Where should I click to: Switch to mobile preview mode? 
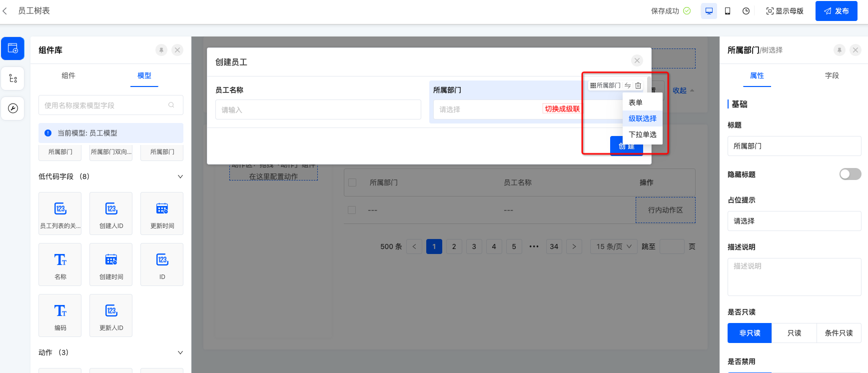point(728,11)
